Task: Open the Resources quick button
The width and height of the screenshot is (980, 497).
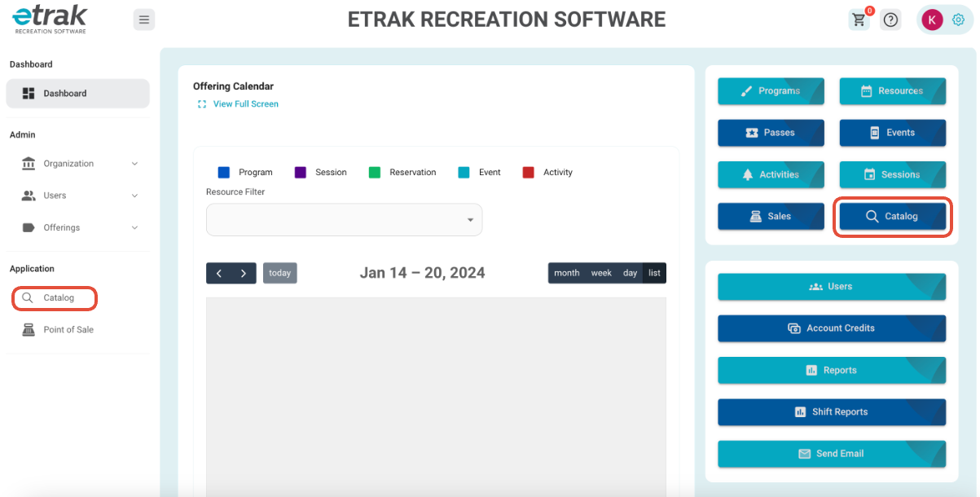Action: click(x=893, y=91)
